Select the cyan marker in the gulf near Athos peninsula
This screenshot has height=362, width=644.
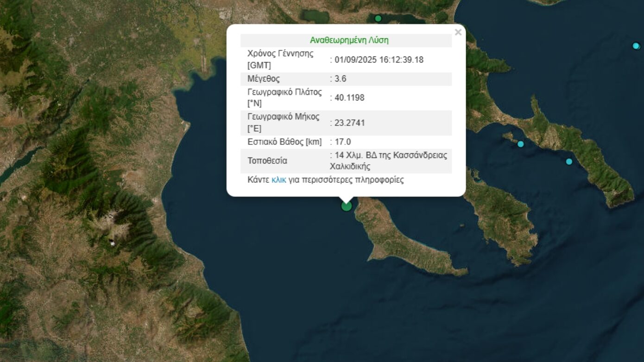click(x=569, y=162)
